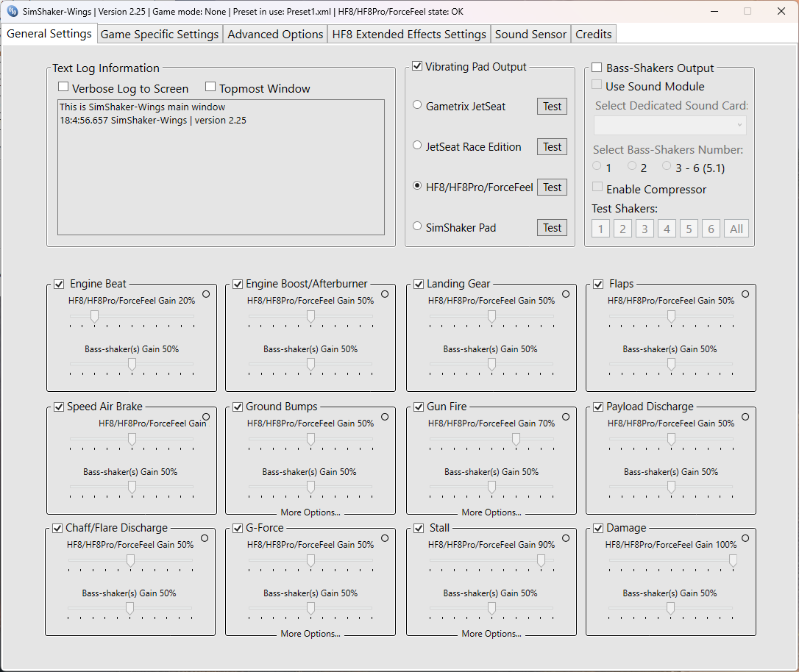Open More Options for Gun Fire

[x=491, y=512]
